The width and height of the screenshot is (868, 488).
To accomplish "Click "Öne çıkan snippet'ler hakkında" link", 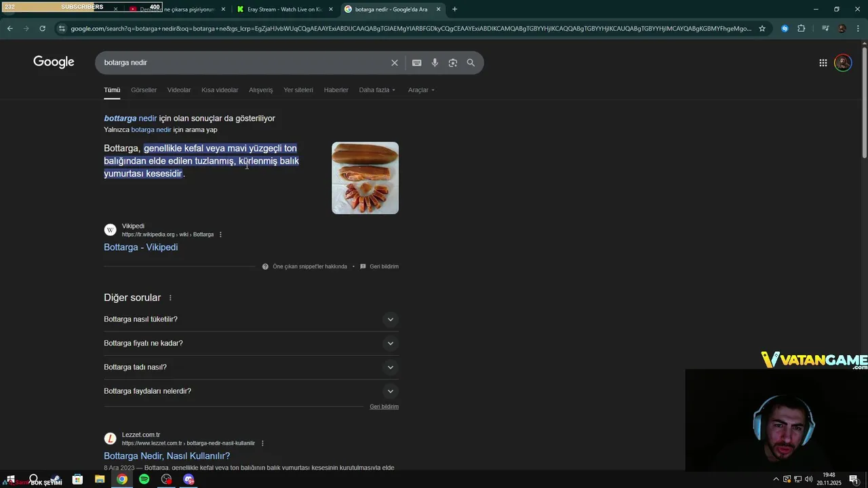I will 309,266.
